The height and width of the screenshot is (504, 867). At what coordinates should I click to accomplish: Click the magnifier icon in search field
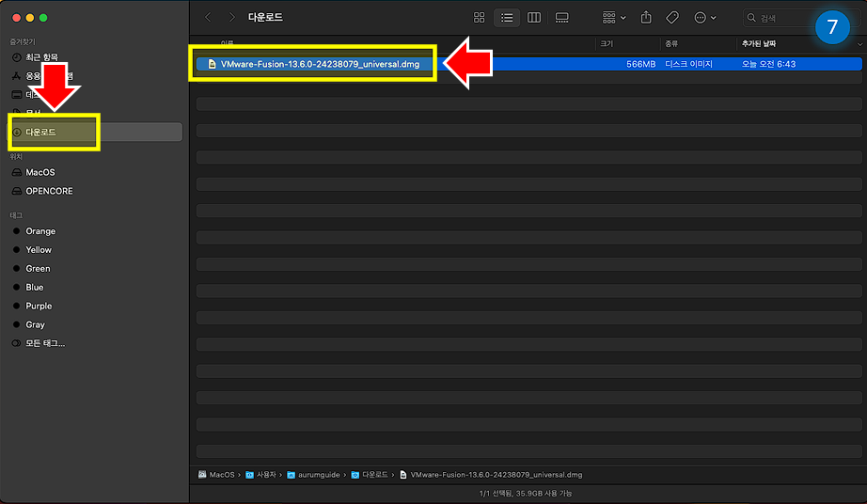tap(751, 18)
